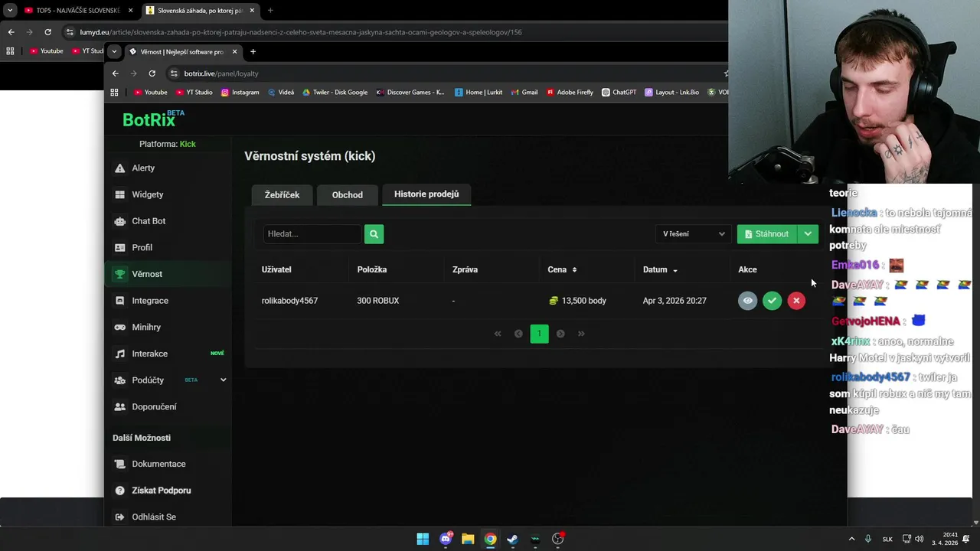Sort table by Cena column
980x551 pixels.
tap(562, 269)
